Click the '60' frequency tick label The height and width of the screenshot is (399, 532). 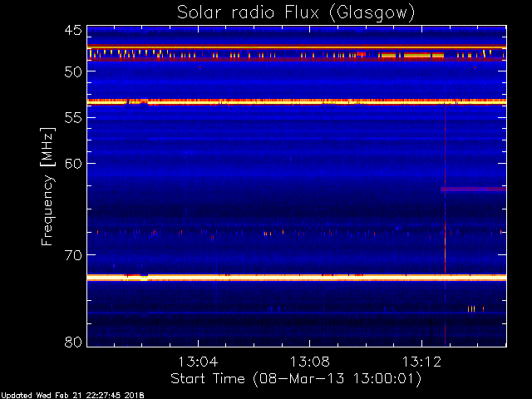[73, 164]
